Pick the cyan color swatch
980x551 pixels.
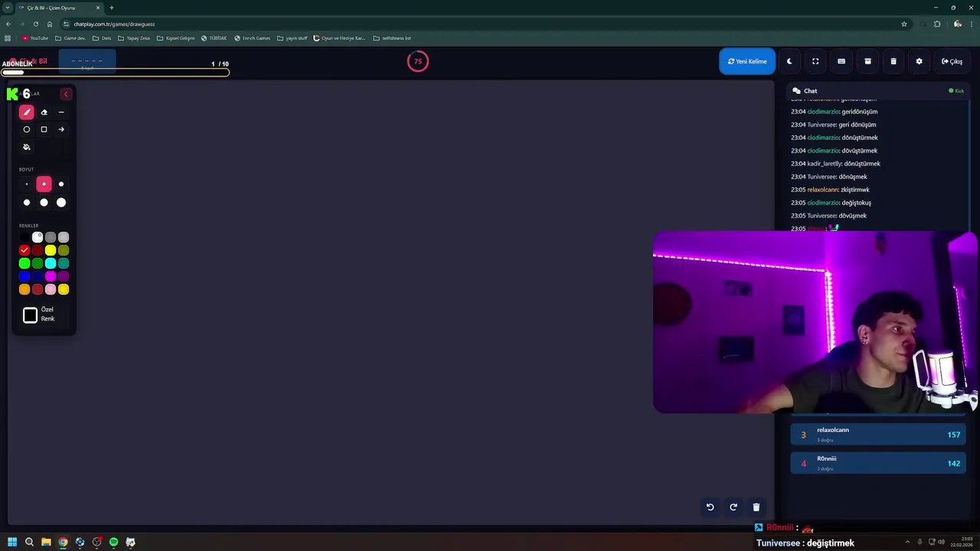click(51, 263)
